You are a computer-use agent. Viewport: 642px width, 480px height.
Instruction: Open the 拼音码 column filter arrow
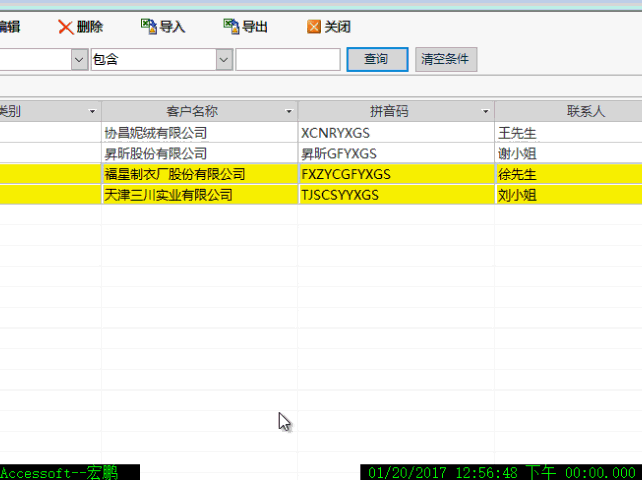pos(485,111)
